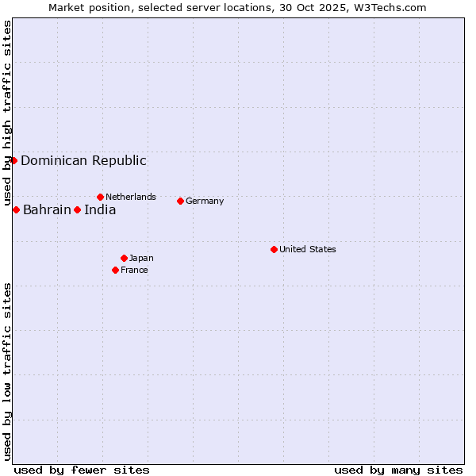Click the Netherlands red data marker
Screen dimensions: 476x476
[x=100, y=197]
